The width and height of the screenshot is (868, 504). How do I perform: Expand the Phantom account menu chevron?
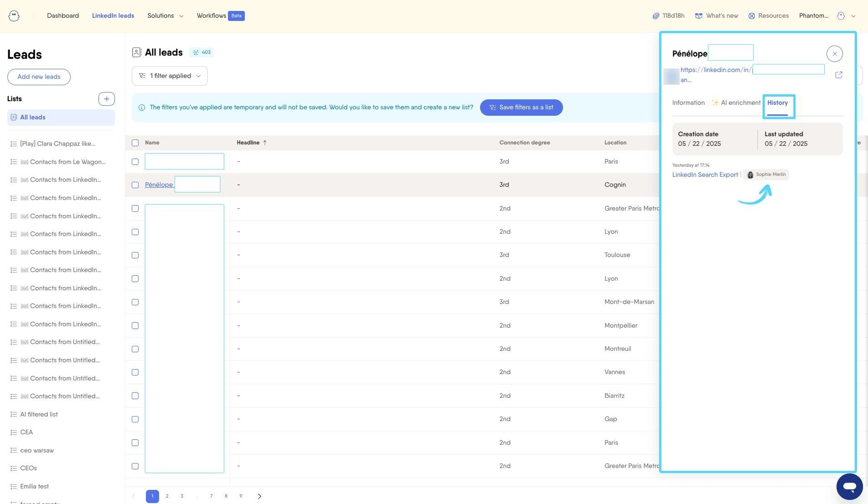pos(853,16)
